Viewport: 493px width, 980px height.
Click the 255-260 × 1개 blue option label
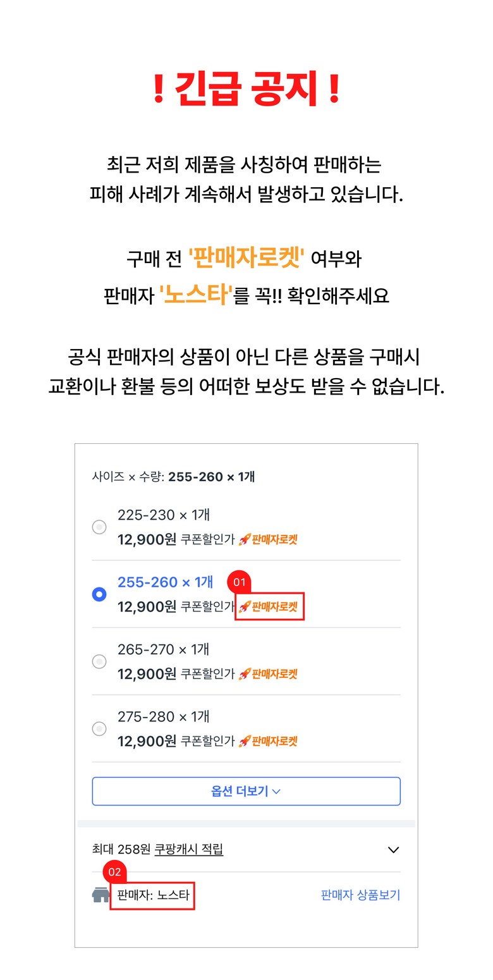(x=165, y=582)
